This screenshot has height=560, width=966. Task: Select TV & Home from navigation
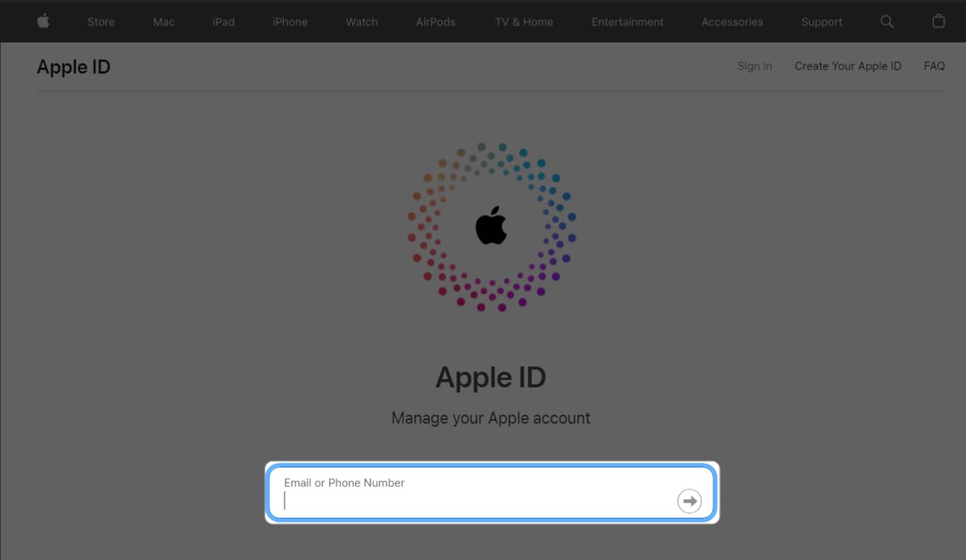point(524,21)
